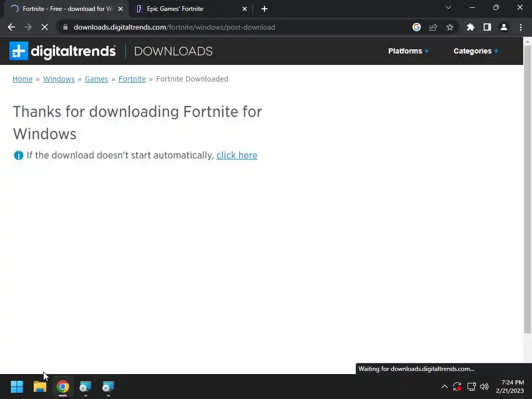The height and width of the screenshot is (399, 532).
Task: Open the Fortnite breadcrumb link
Action: [x=132, y=79]
